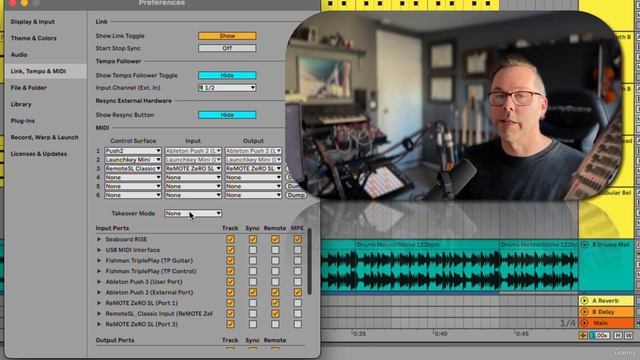Expand Fishman TriplePlay (TP Control) port
Viewport: 640px width, 360px height.
pos(99,271)
